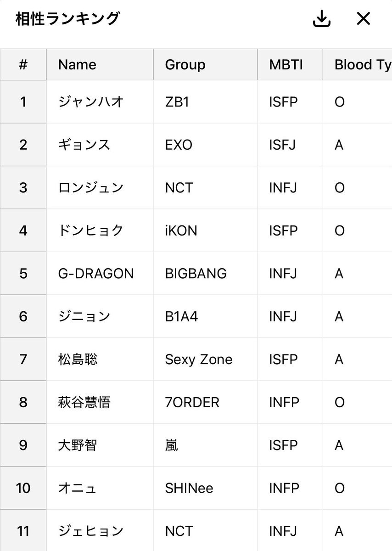The height and width of the screenshot is (551, 392).
Task: Click row number 3 header
Action: tap(23, 187)
